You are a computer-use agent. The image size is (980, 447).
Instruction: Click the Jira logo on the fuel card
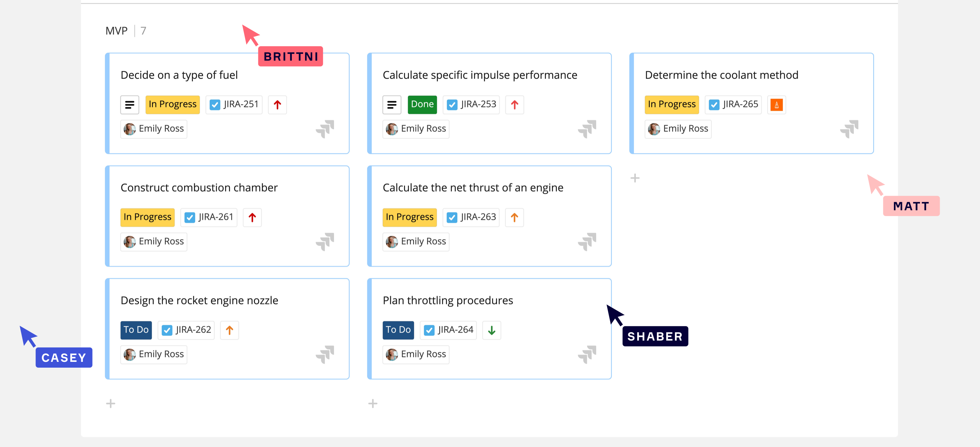(x=325, y=129)
